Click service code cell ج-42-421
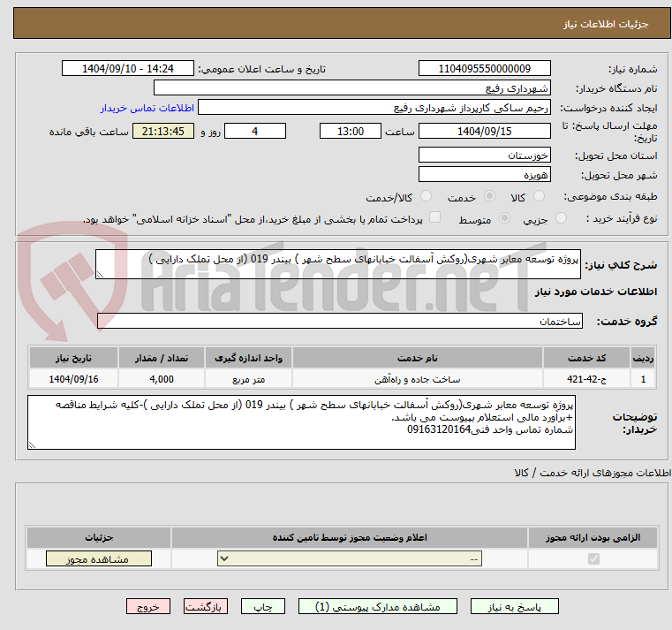The width and height of the screenshot is (672, 630). pyautogui.click(x=586, y=379)
